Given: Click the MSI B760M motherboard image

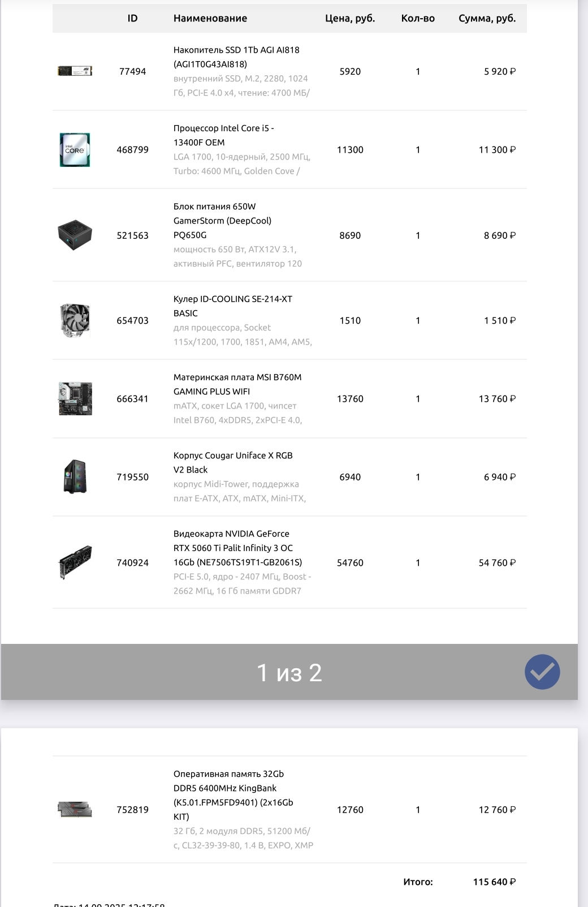Looking at the screenshot, I should click(75, 398).
